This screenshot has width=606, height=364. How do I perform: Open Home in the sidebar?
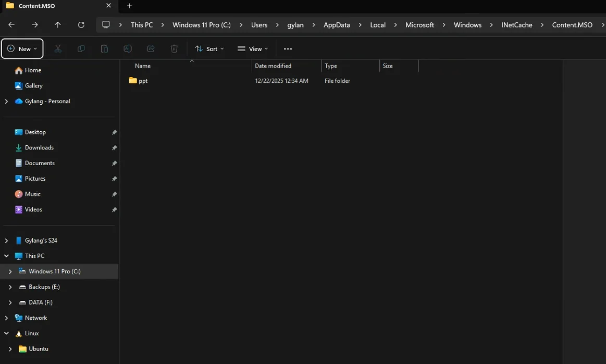click(28, 70)
